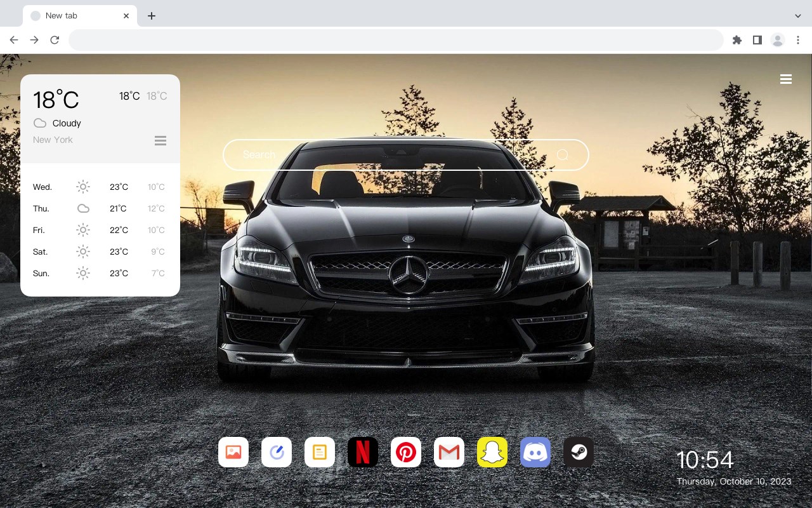Click the Cloudy condition text
The height and width of the screenshot is (508, 812).
point(67,123)
